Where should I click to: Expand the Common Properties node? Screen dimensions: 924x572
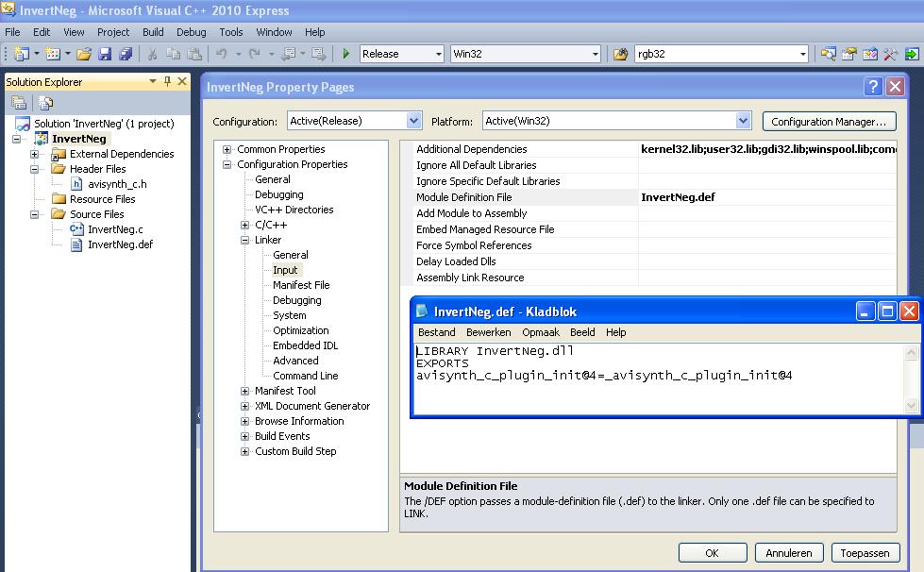(227, 149)
